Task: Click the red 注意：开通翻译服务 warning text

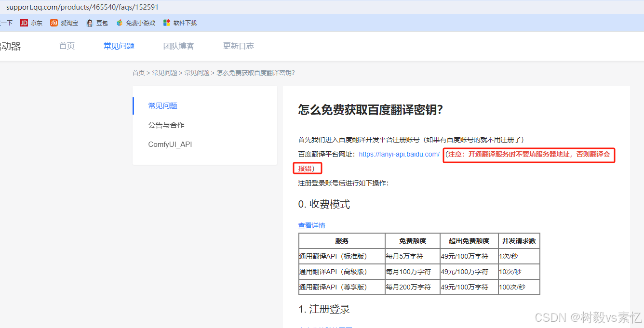Action: [529, 155]
